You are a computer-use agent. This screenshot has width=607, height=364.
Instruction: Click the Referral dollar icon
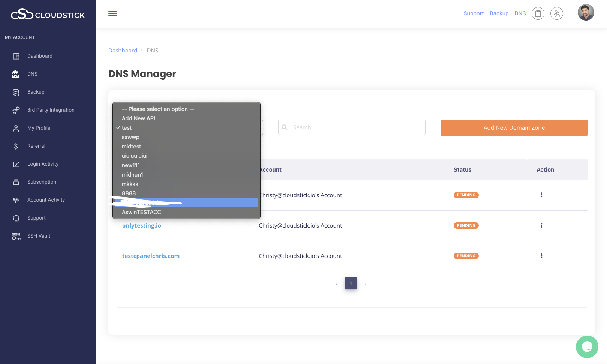click(x=16, y=146)
